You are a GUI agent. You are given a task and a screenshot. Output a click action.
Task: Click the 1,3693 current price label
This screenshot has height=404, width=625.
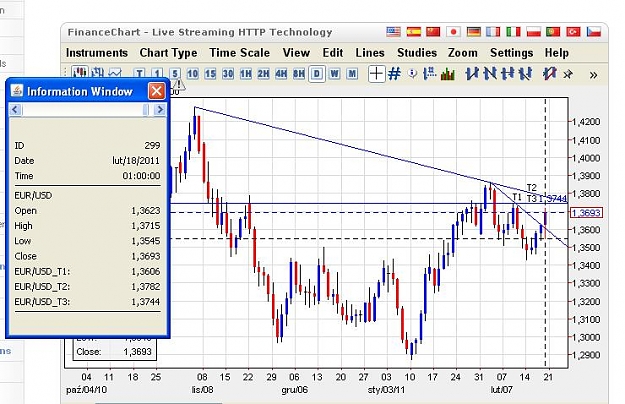click(x=586, y=213)
